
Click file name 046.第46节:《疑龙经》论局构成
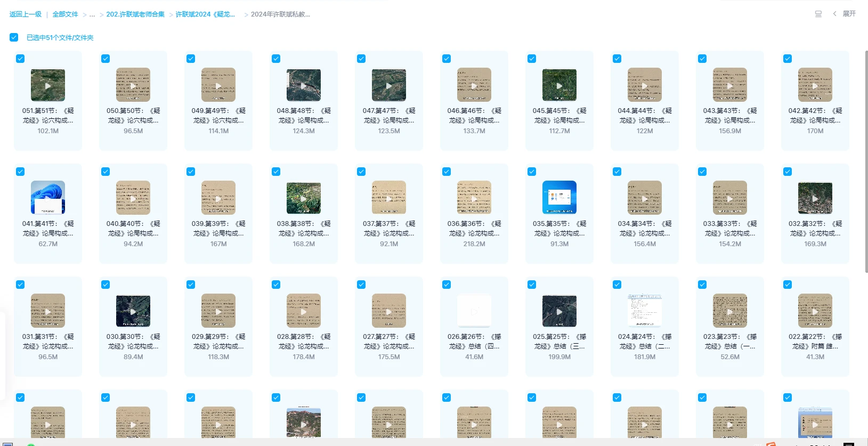coord(474,116)
